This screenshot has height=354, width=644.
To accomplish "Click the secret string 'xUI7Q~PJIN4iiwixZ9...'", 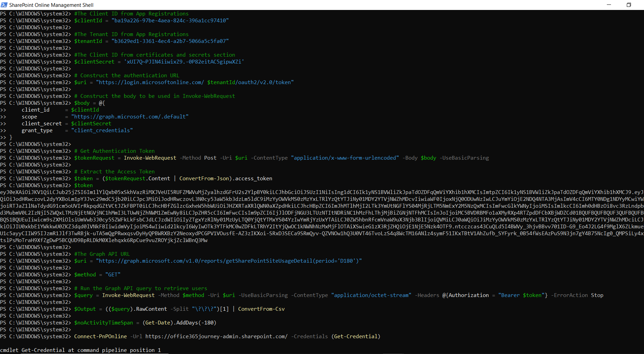I will (x=184, y=62).
